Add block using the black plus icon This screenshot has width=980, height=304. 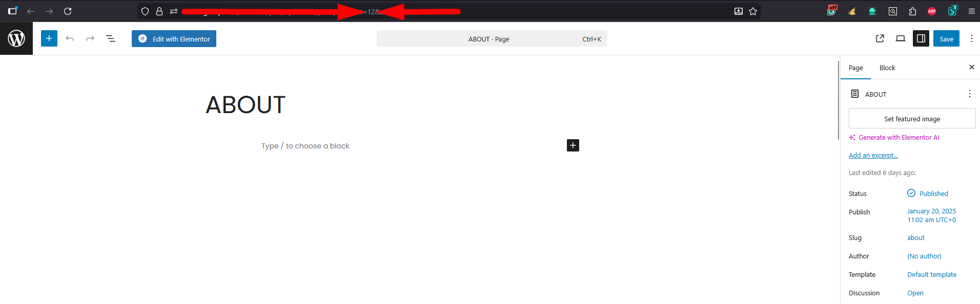tap(573, 145)
